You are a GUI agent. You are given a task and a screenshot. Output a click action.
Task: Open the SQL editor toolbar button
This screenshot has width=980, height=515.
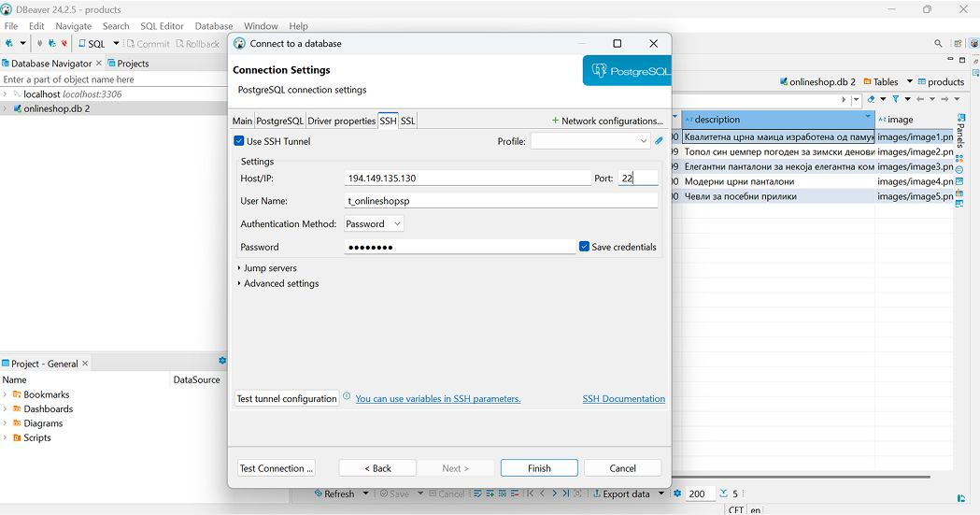point(92,44)
